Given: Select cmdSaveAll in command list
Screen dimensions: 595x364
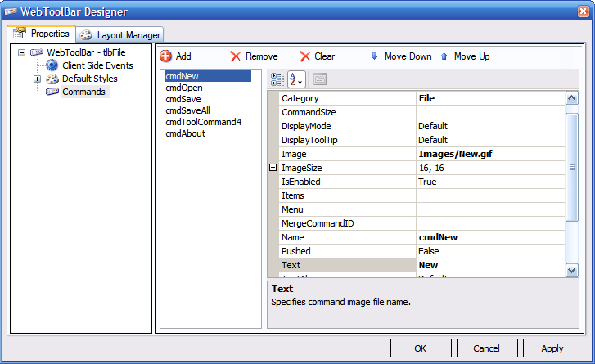Looking at the screenshot, I should click(188, 110).
